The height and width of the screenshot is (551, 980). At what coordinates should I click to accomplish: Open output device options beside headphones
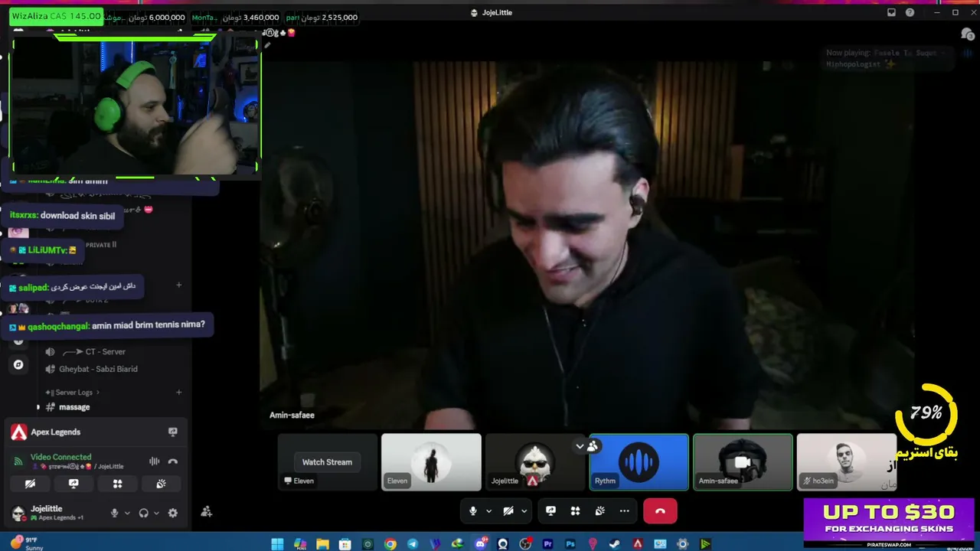[x=155, y=513]
